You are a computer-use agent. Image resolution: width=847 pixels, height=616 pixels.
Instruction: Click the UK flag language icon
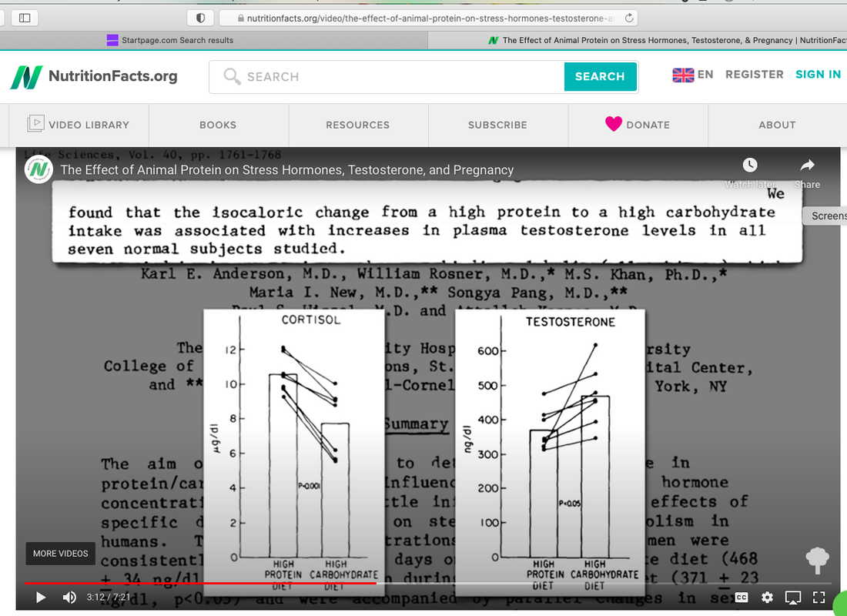pyautogui.click(x=683, y=75)
